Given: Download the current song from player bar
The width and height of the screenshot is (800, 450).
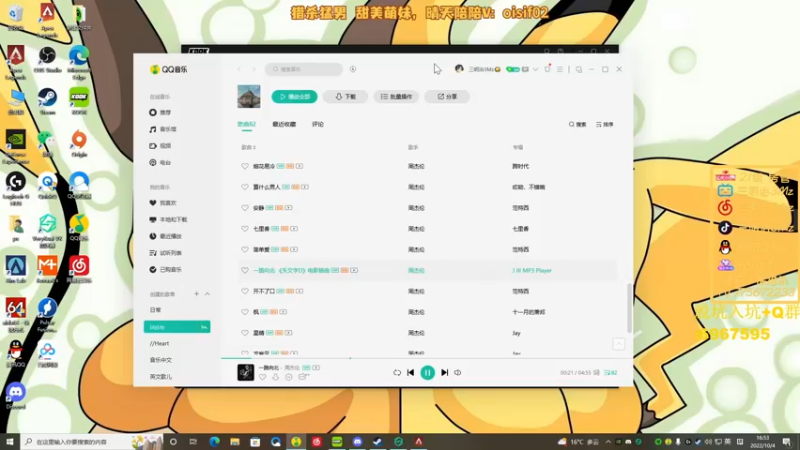Looking at the screenshot, I should tap(276, 377).
